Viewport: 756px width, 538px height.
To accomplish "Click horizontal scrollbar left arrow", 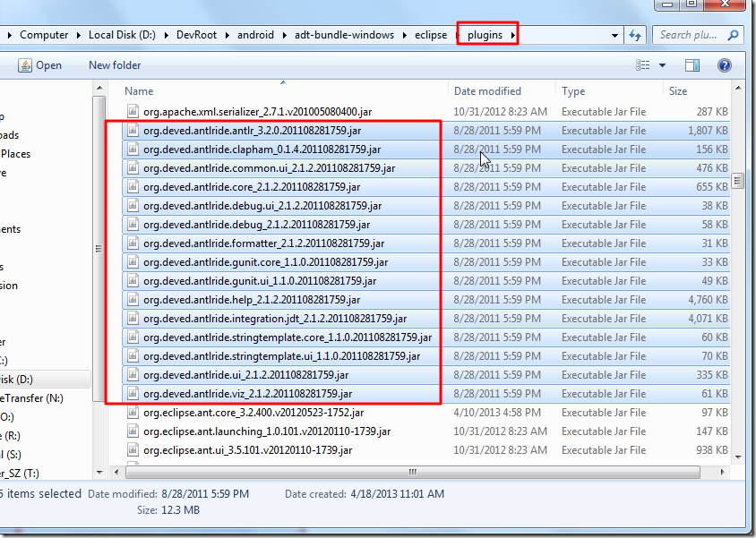I will (x=116, y=472).
